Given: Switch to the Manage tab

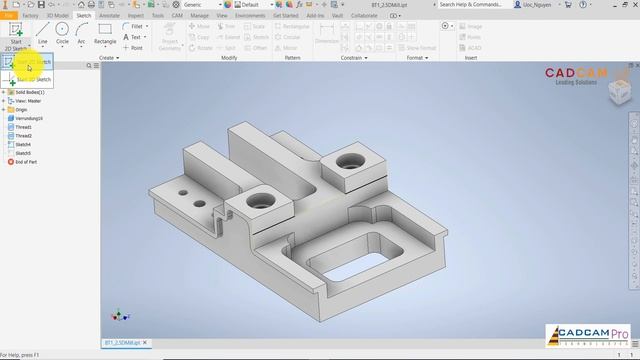Looking at the screenshot, I should [x=199, y=16].
